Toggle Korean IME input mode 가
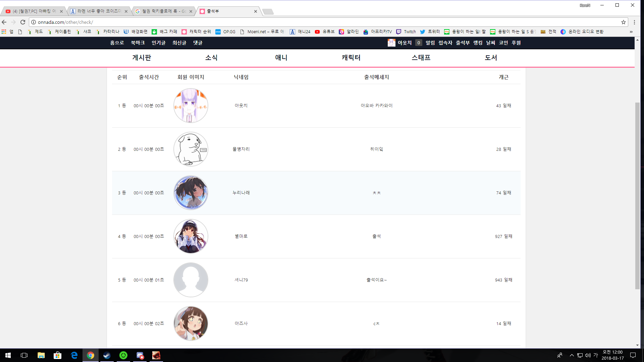The height and width of the screenshot is (362, 644). tap(596, 355)
